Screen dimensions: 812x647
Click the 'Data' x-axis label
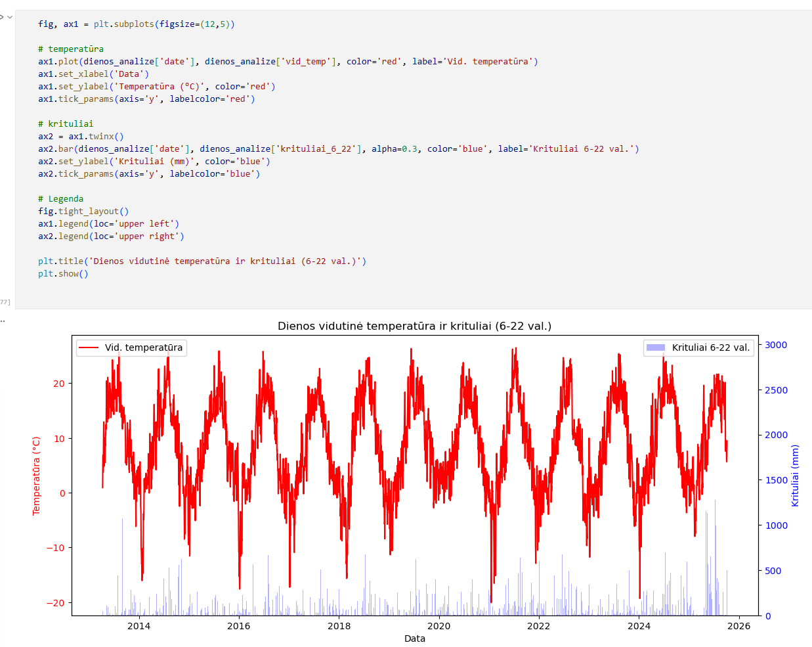(414, 638)
